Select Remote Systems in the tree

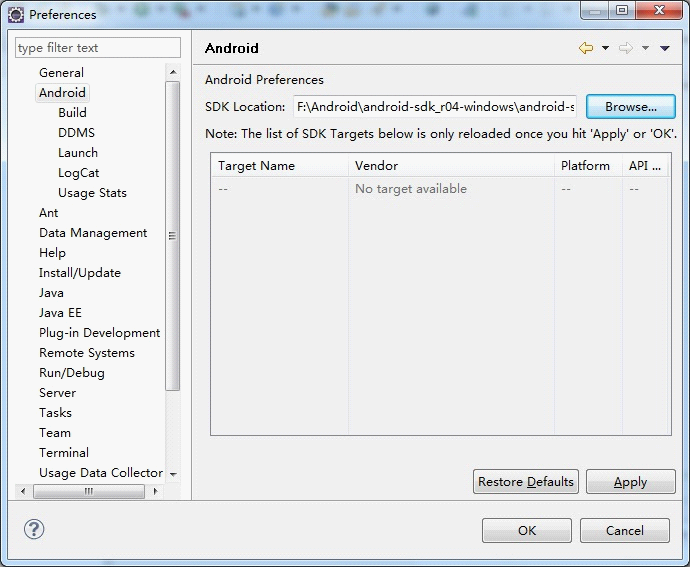87,353
